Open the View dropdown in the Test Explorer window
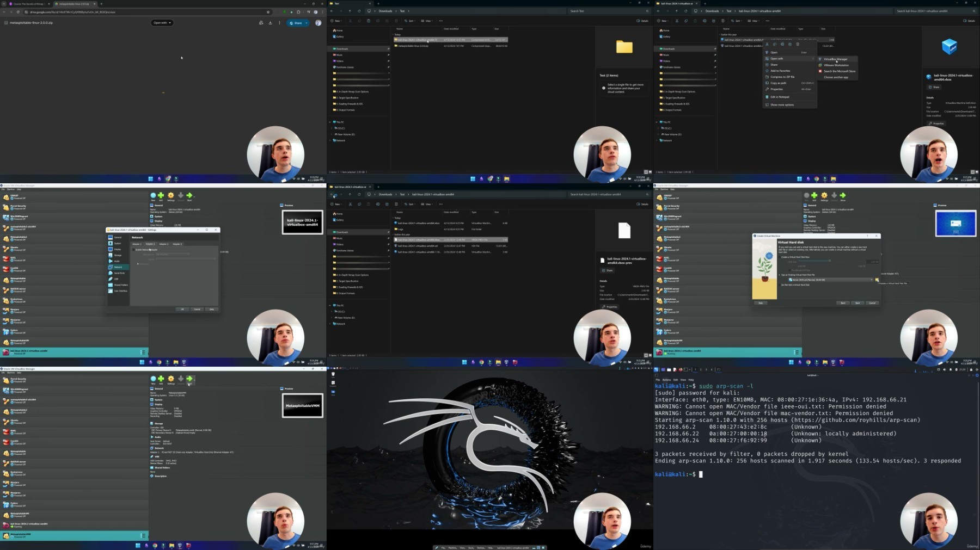 (427, 21)
